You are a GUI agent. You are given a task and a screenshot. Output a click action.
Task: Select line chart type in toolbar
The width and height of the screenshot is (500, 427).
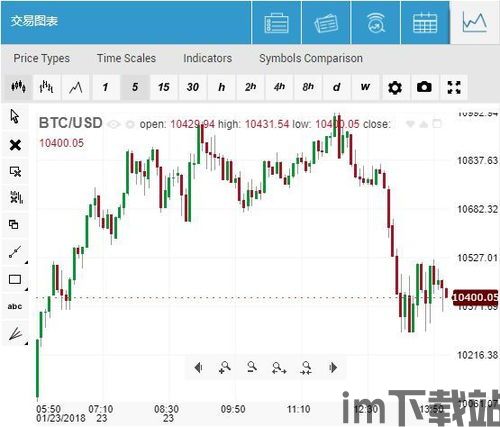tap(76, 87)
